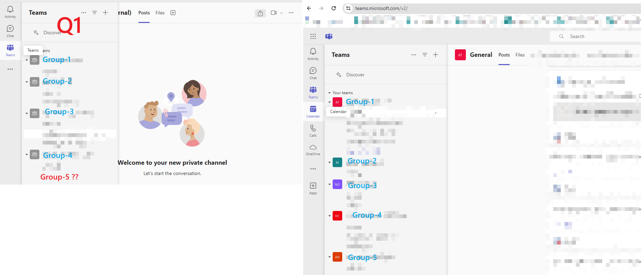Reload the browser page
The height and width of the screenshot is (275, 644).
tap(334, 8)
